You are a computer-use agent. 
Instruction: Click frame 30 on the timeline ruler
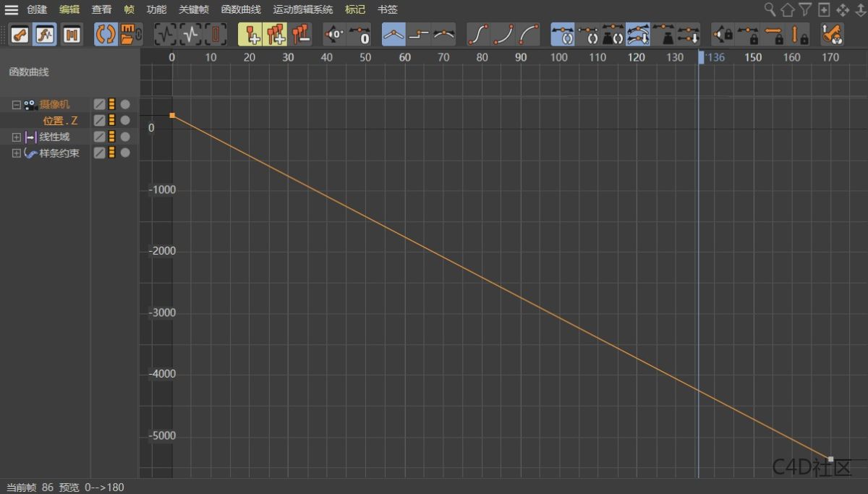coord(288,56)
